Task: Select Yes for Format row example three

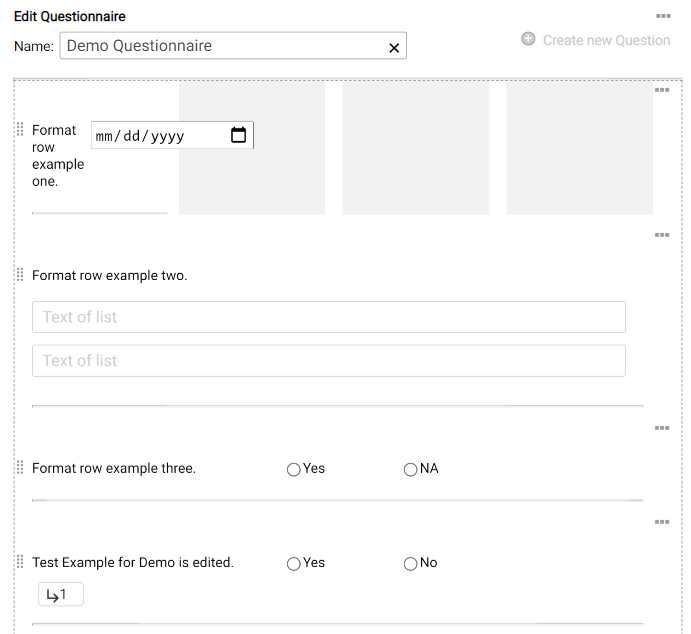Action: [294, 469]
